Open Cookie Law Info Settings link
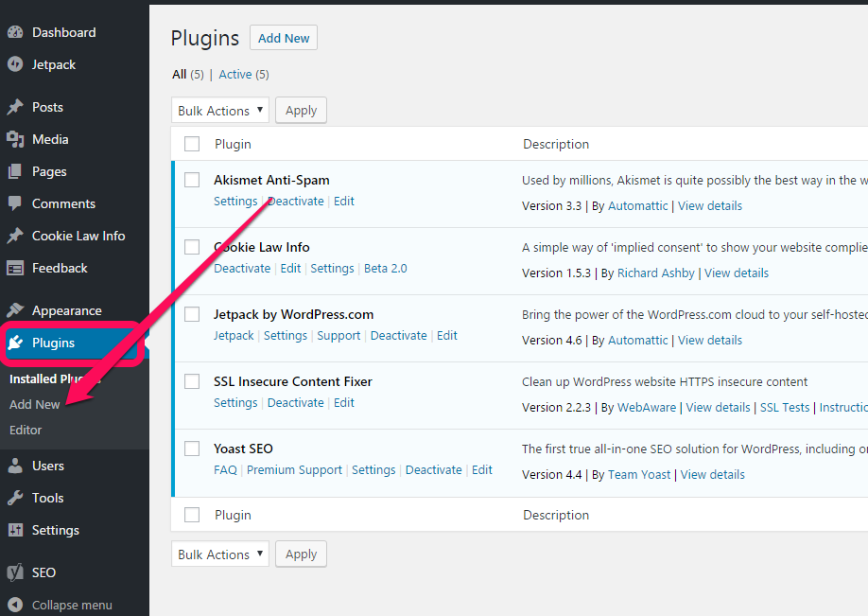 click(332, 268)
